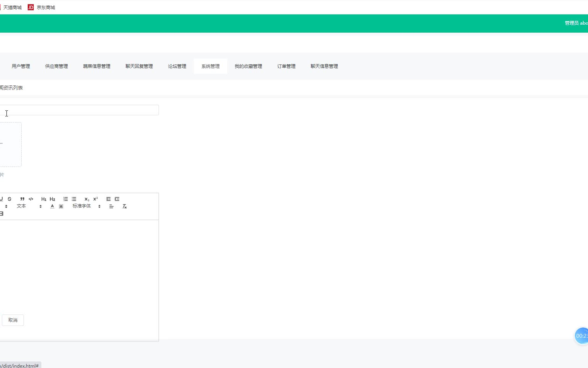Viewport: 588px width, 368px height.
Task: Open the 聊天回复管理 menu
Action: [139, 66]
